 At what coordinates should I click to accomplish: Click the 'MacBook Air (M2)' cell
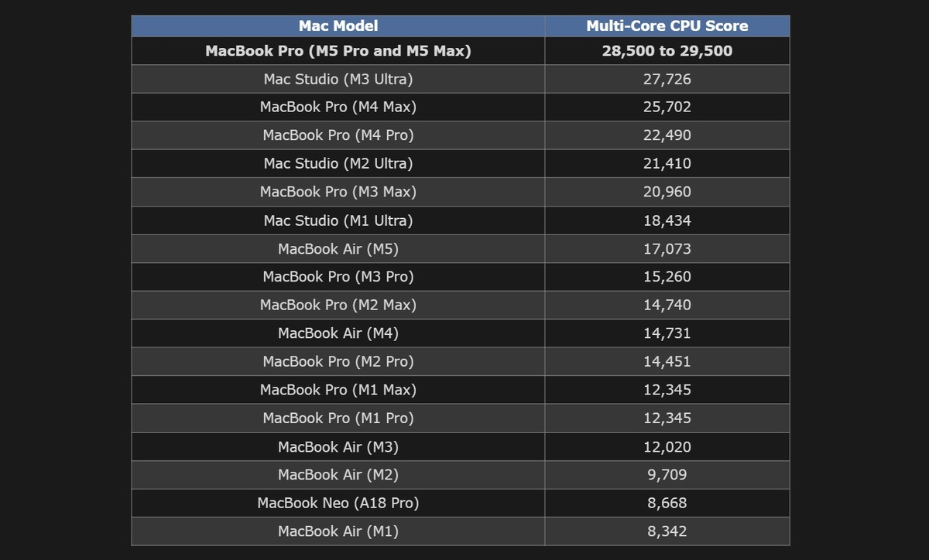point(338,475)
